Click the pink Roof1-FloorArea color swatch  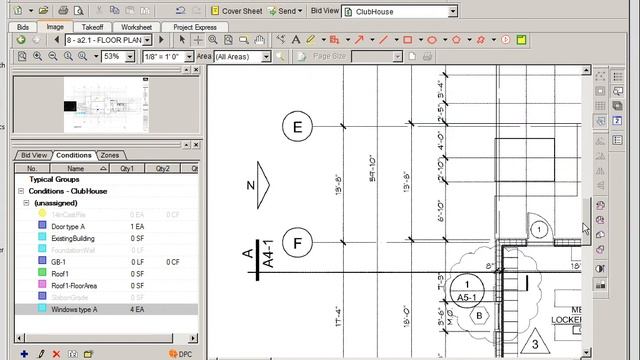point(42,284)
